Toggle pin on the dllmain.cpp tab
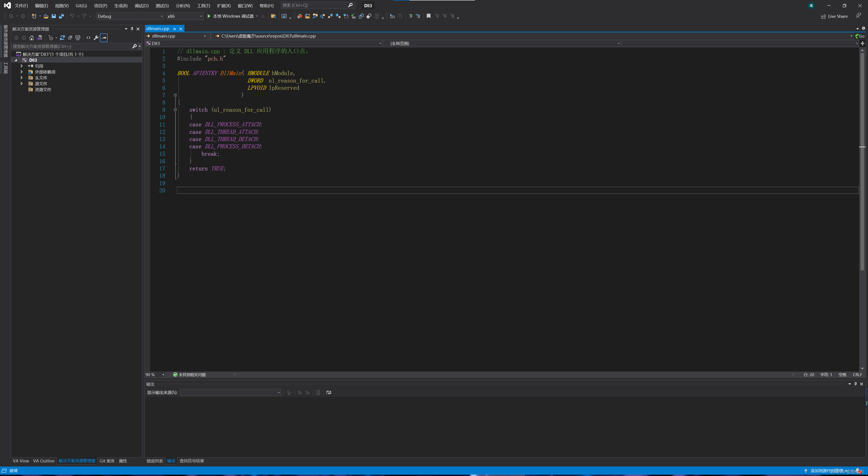The image size is (868, 476). [x=175, y=29]
